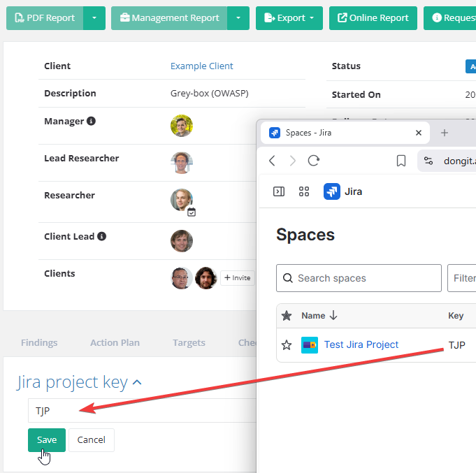Viewport: 476px width, 473px height.
Task: Open the Test Jira Project link
Action: pyautogui.click(x=361, y=344)
